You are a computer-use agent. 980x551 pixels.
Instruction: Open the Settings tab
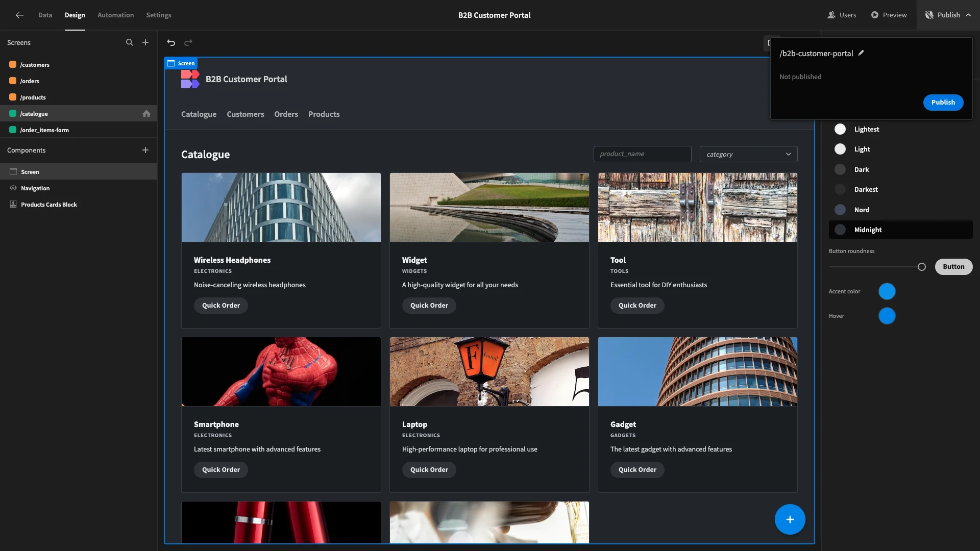(x=159, y=15)
